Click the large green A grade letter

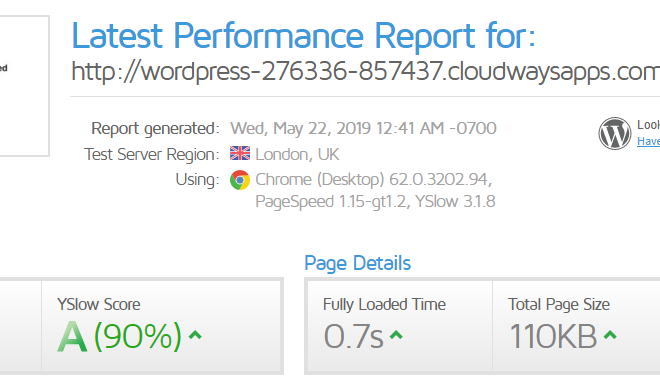click(x=72, y=337)
